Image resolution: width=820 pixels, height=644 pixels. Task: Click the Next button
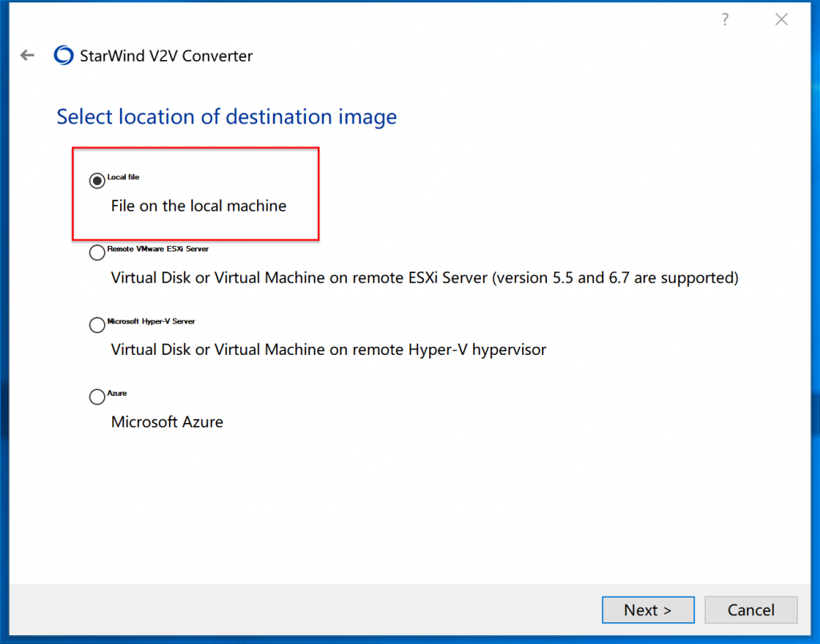648,610
